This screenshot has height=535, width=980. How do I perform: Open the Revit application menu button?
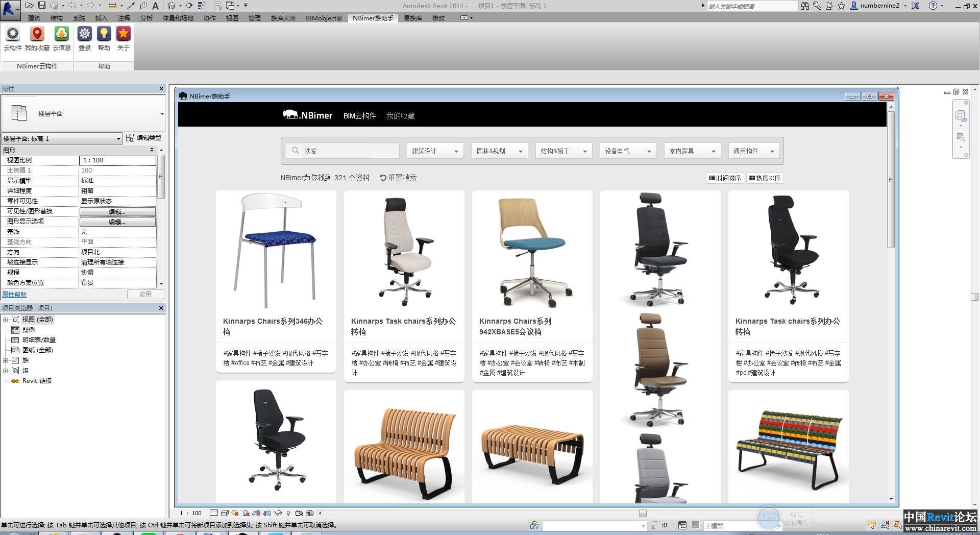pyautogui.click(x=10, y=10)
